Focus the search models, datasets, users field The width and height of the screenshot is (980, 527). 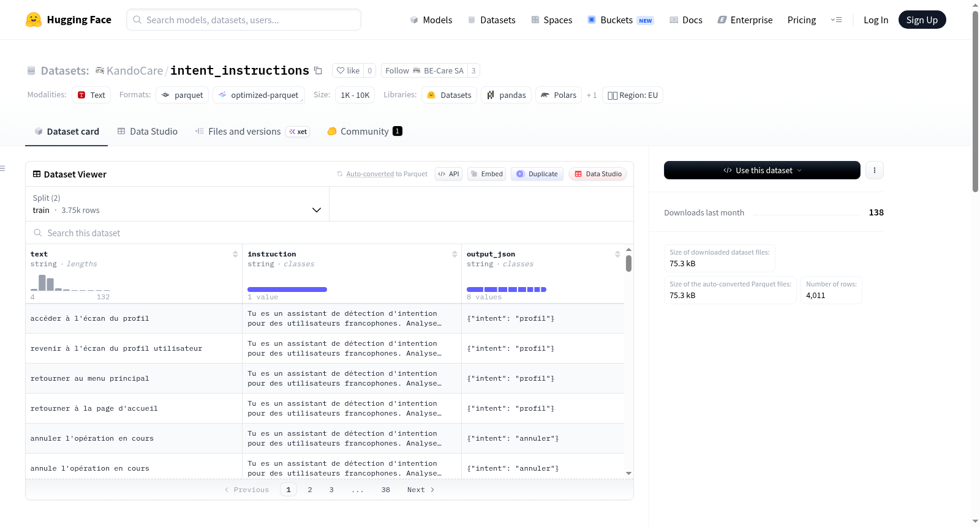[244, 20]
